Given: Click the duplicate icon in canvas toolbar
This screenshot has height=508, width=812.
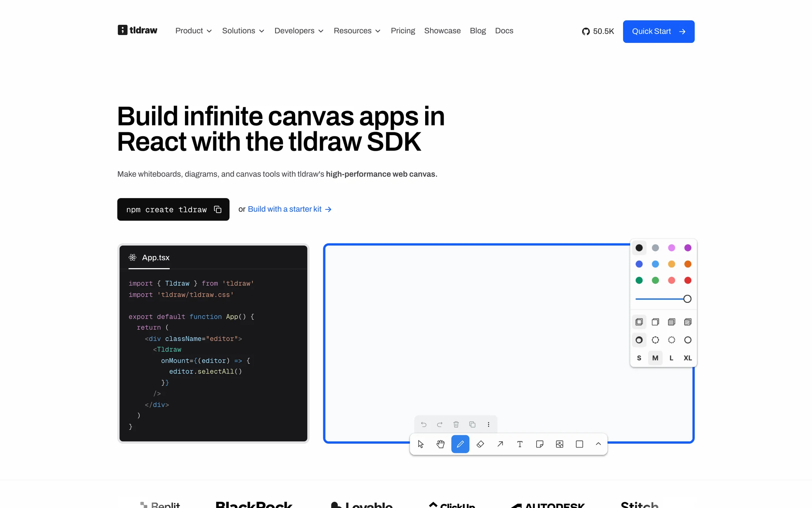Looking at the screenshot, I should pos(472,425).
